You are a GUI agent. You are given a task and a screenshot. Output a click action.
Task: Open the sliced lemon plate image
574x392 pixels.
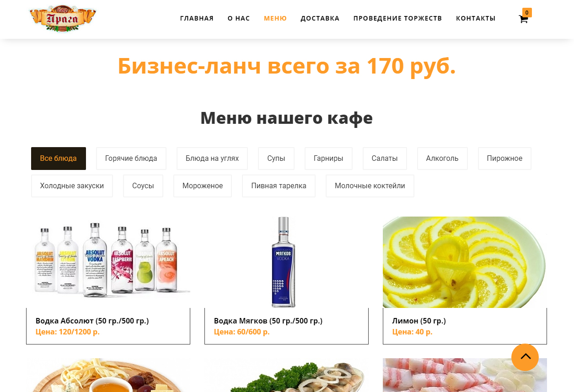coord(465,262)
